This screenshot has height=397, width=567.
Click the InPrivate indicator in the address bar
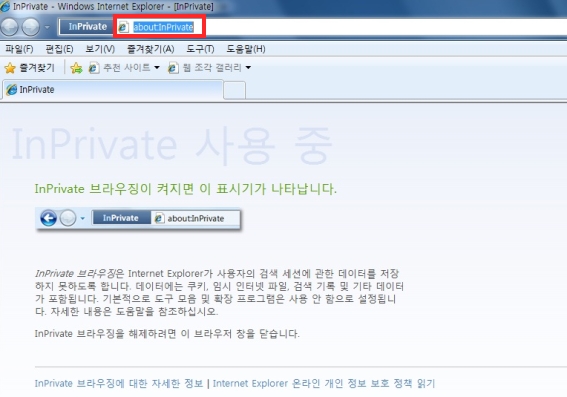[x=87, y=27]
